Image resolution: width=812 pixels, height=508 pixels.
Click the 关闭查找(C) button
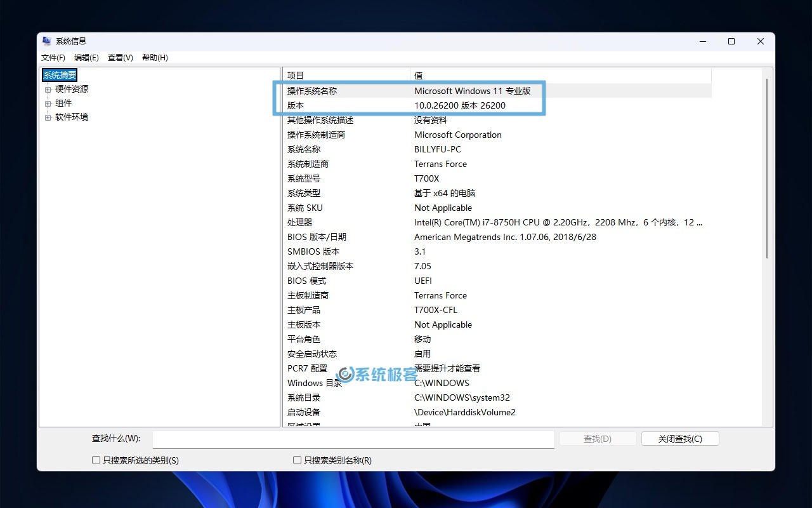(x=680, y=438)
